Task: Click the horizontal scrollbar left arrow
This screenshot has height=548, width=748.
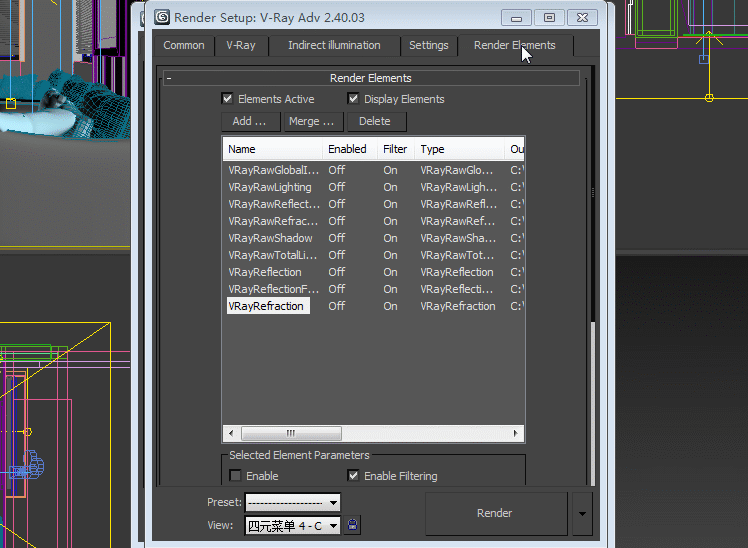Action: point(231,434)
